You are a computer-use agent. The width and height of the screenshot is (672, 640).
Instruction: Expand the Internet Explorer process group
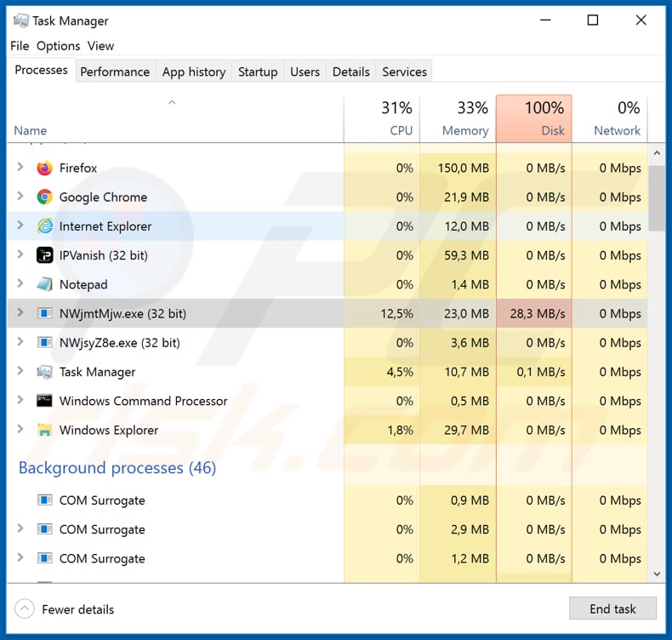tap(20, 225)
